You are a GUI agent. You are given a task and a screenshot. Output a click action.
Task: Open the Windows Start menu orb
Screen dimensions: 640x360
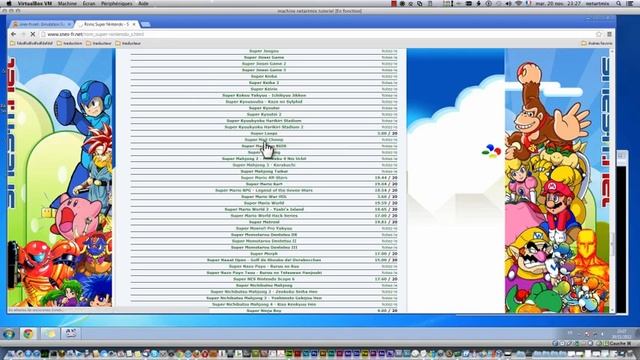tap(9, 334)
